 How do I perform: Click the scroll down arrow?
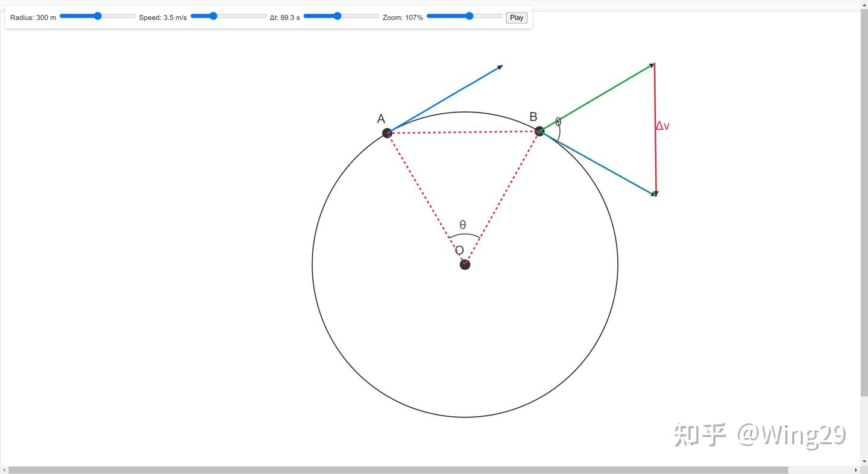point(864,462)
